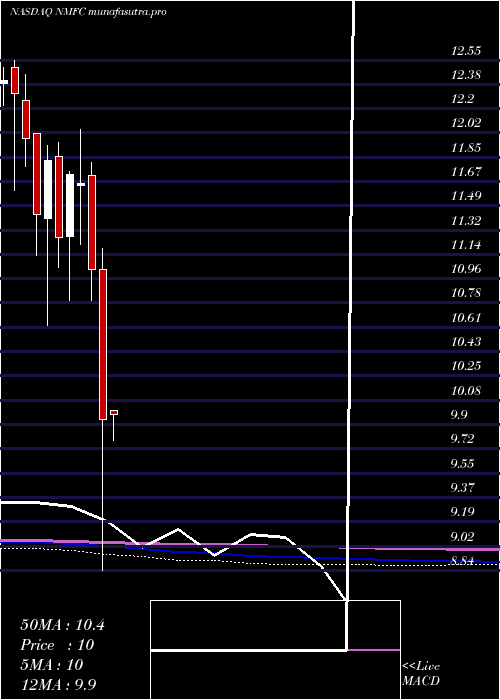Click the NASDAQ NMFC munafasutra.pro title text
The width and height of the screenshot is (500, 700).
click(88, 12)
